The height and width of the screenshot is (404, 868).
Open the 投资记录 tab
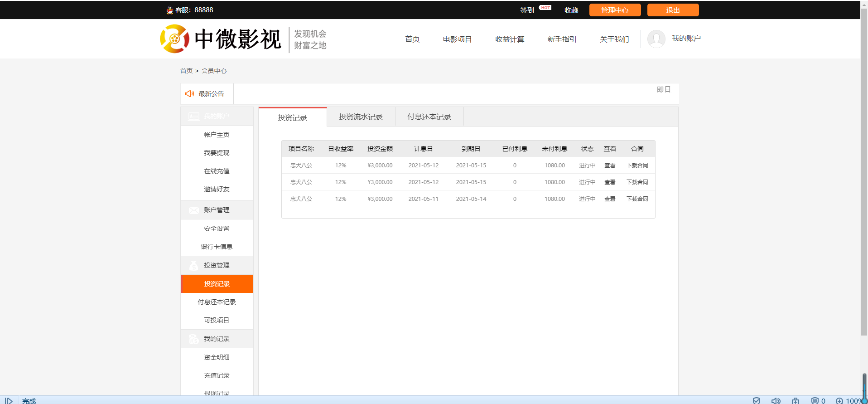(293, 117)
